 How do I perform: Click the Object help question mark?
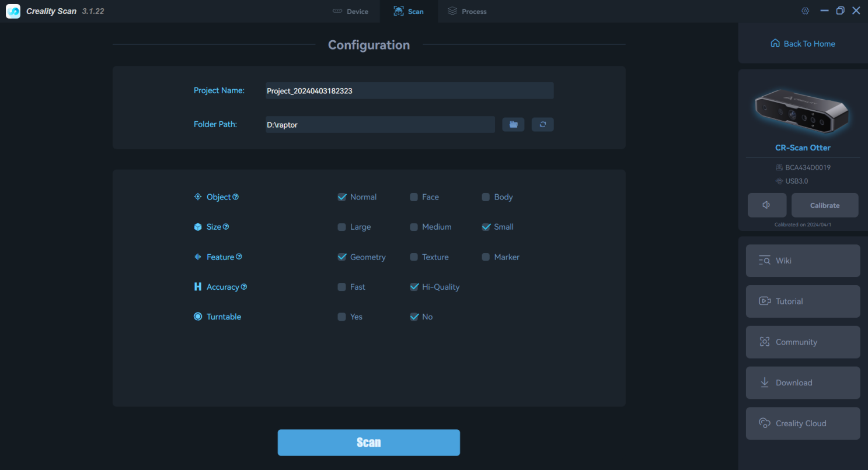pos(236,197)
